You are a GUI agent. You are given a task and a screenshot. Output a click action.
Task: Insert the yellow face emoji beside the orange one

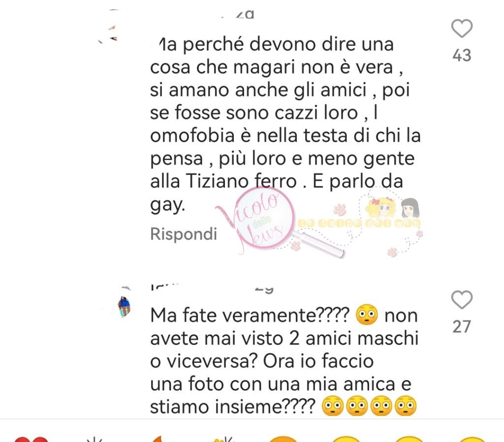pyautogui.click(x=346, y=439)
